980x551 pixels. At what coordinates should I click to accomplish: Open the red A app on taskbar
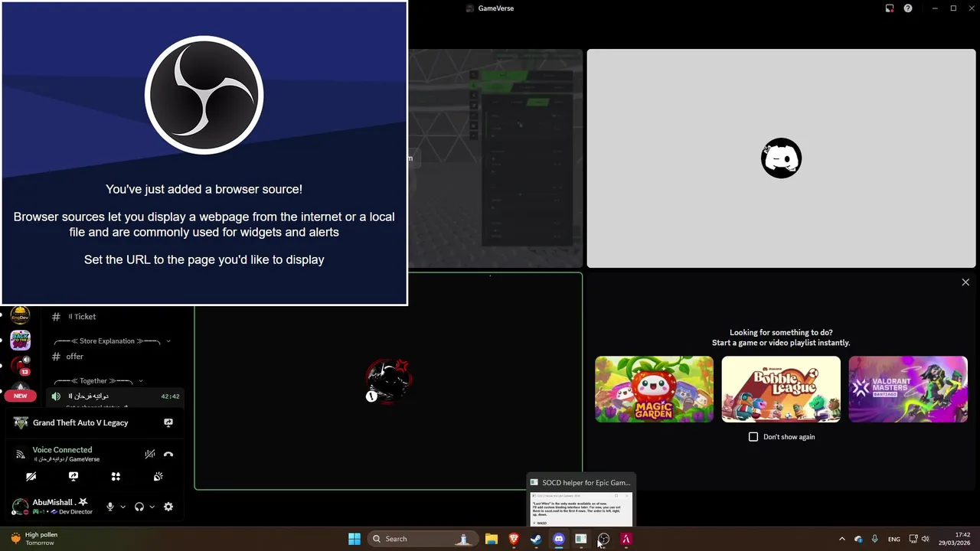click(626, 539)
